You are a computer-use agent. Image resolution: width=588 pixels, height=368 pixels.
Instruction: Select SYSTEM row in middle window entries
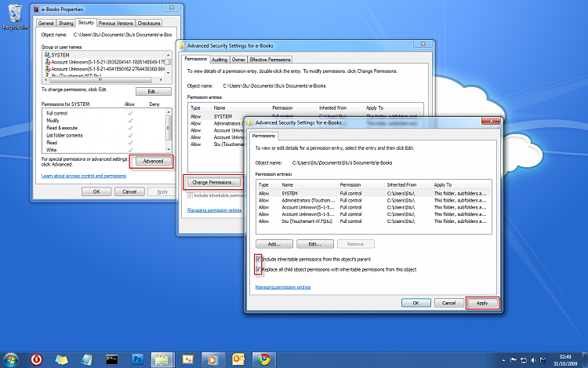click(x=306, y=117)
